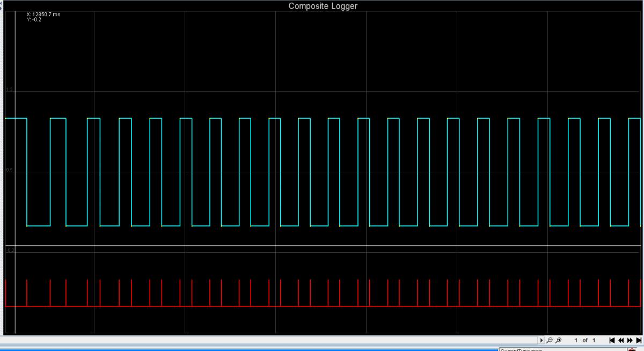Jump to the last log page

(x=639, y=340)
